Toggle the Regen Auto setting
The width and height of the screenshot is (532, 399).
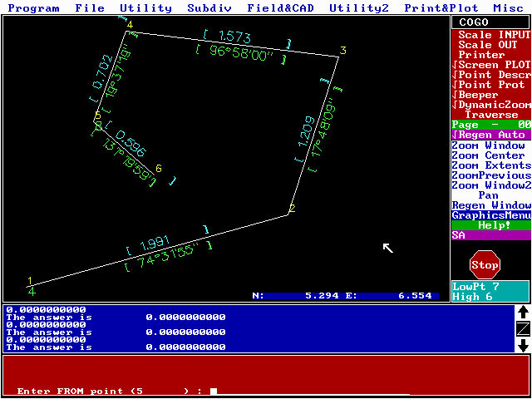pos(490,135)
